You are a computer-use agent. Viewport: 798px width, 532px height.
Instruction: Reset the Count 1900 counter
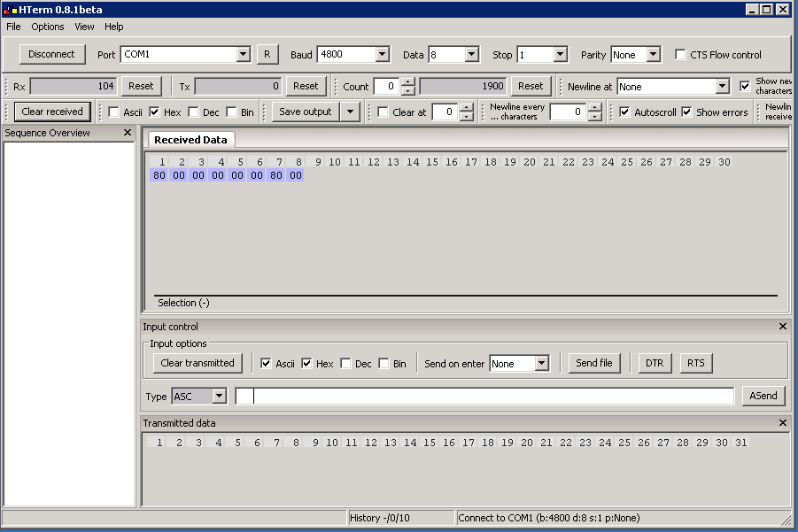(x=531, y=87)
